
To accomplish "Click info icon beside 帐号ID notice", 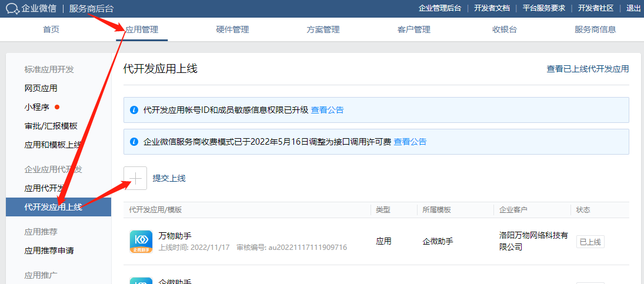I will (134, 110).
